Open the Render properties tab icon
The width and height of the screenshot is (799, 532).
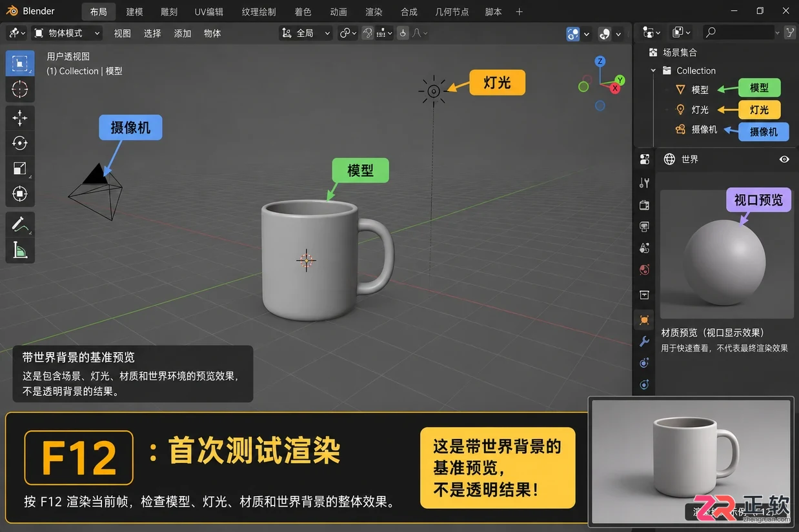644,205
